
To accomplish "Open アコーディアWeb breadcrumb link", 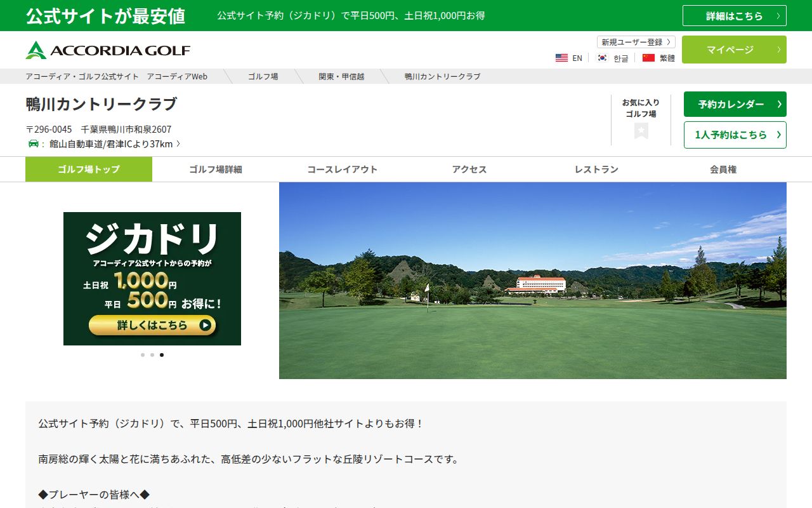I will point(116,76).
